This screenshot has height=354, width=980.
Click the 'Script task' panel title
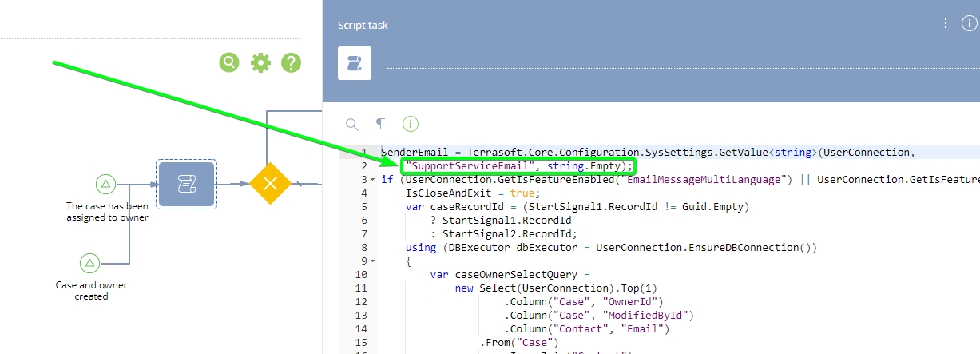click(x=363, y=25)
